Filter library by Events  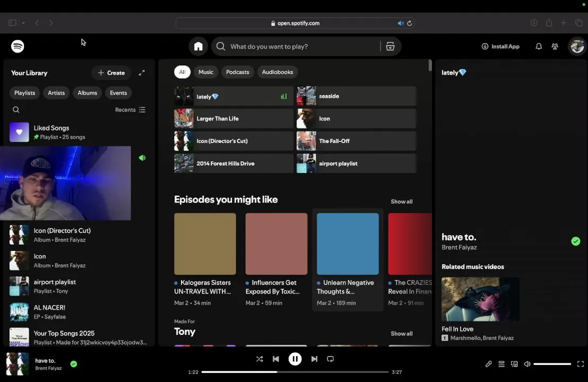(x=118, y=93)
